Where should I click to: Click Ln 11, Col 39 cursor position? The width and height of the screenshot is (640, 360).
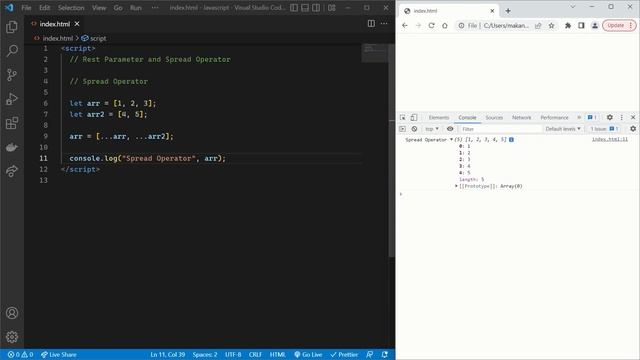(167, 355)
